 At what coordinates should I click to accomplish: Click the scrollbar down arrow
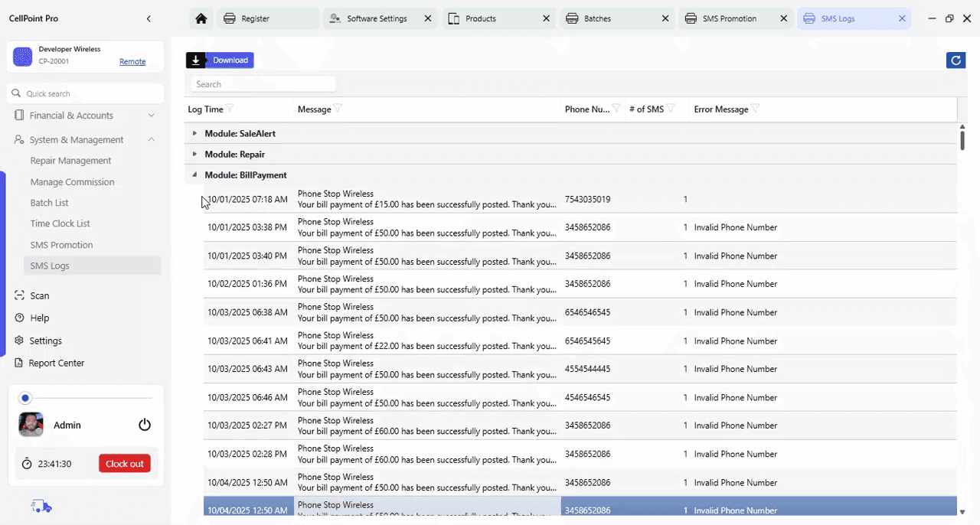[x=962, y=512]
